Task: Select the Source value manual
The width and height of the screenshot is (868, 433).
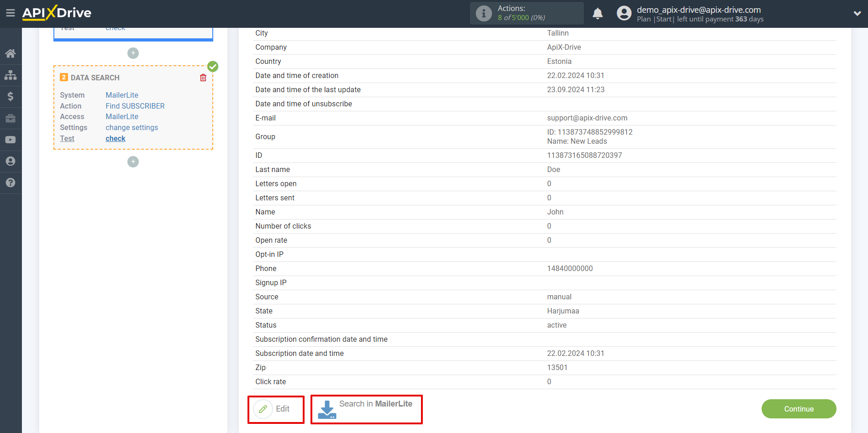Action: pyautogui.click(x=559, y=297)
